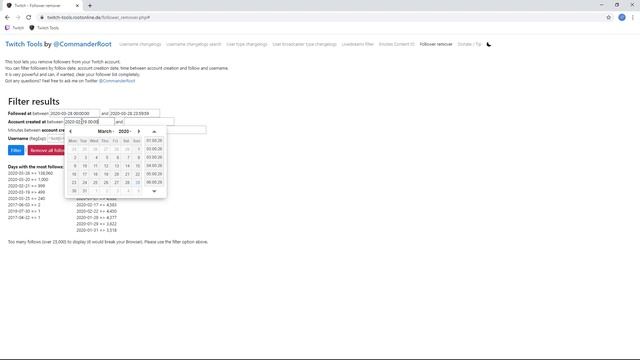Click time list up arrow

pyautogui.click(x=154, y=131)
